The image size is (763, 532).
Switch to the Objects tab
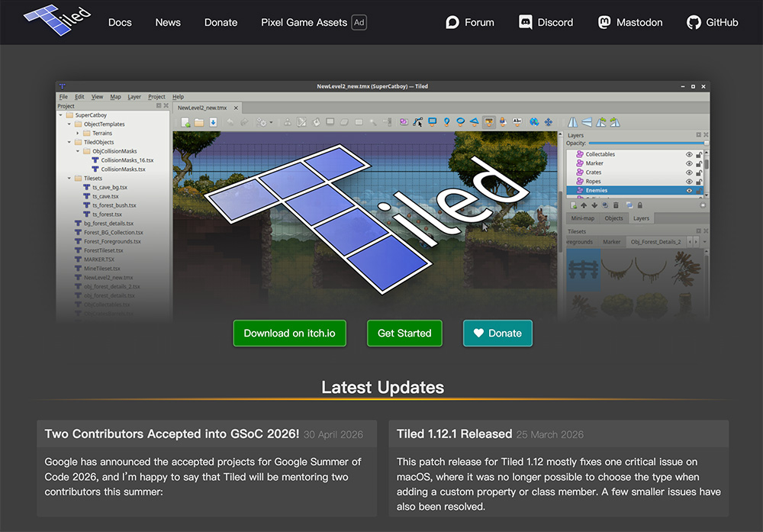[613, 218]
